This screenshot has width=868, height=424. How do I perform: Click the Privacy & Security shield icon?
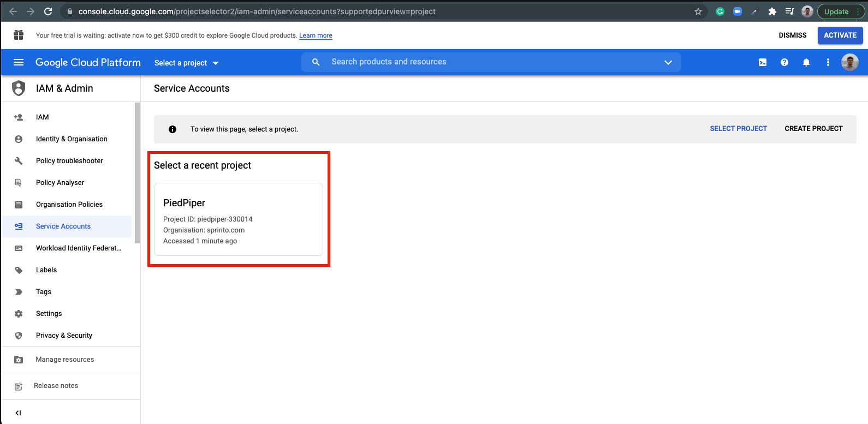(x=19, y=336)
